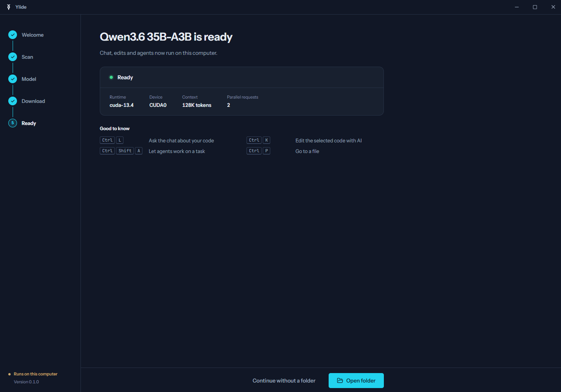
Task: Click the L key badge
Action: (x=120, y=140)
